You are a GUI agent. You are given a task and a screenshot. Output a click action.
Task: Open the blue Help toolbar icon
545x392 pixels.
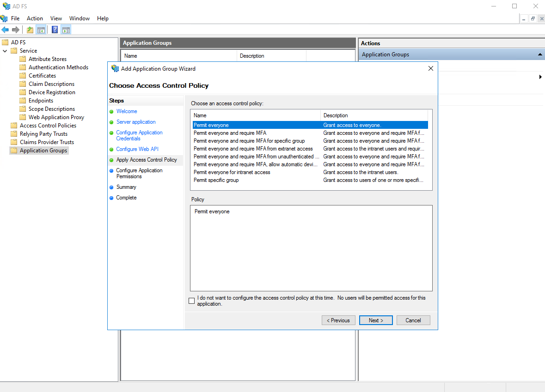(x=55, y=30)
